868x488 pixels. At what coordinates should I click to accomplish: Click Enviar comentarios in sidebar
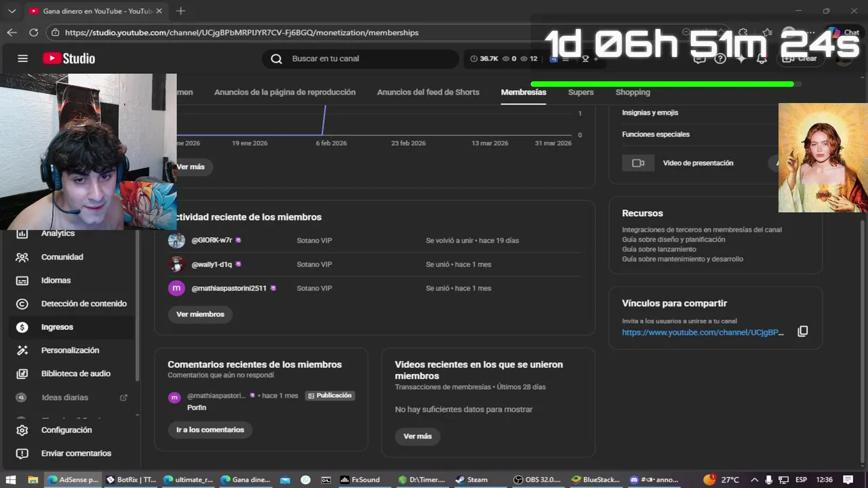tap(76, 453)
